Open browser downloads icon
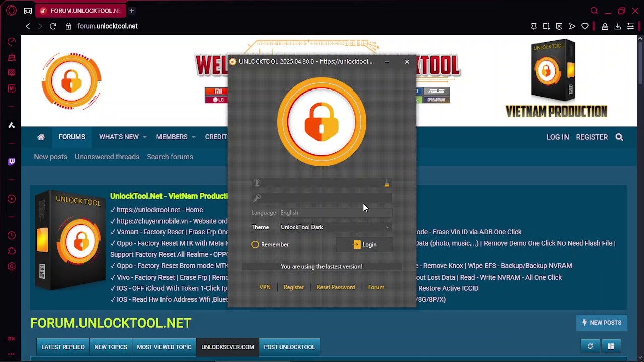The height and width of the screenshot is (362, 644). click(618, 26)
